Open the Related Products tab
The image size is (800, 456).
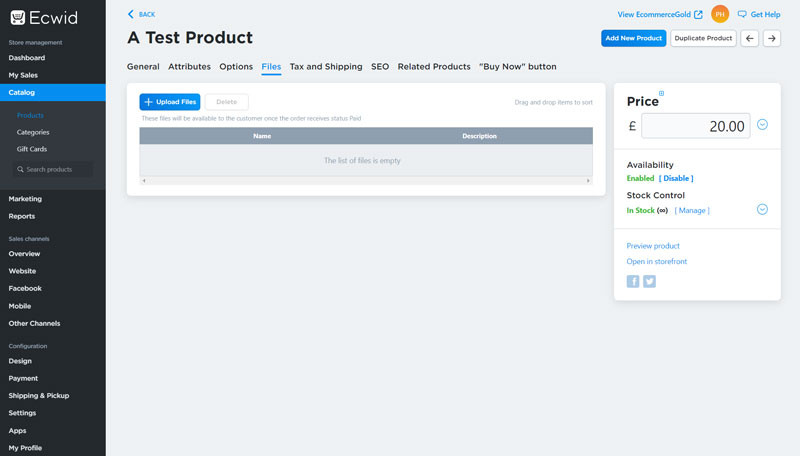coord(434,67)
